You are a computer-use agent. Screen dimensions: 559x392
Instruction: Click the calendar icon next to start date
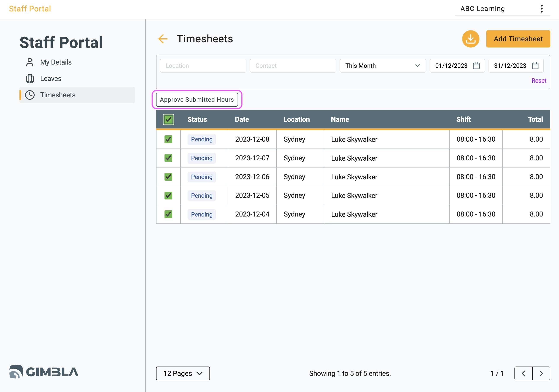(x=477, y=65)
